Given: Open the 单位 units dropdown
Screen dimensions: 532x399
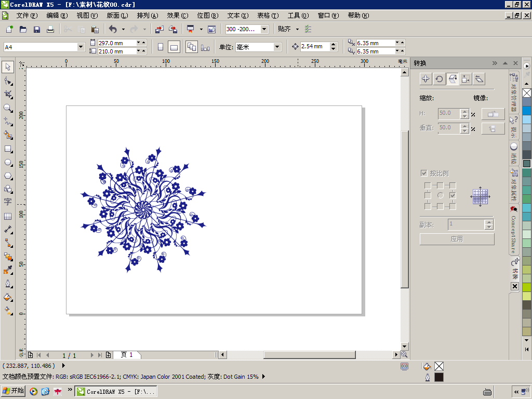Looking at the screenshot, I should click(x=277, y=47).
